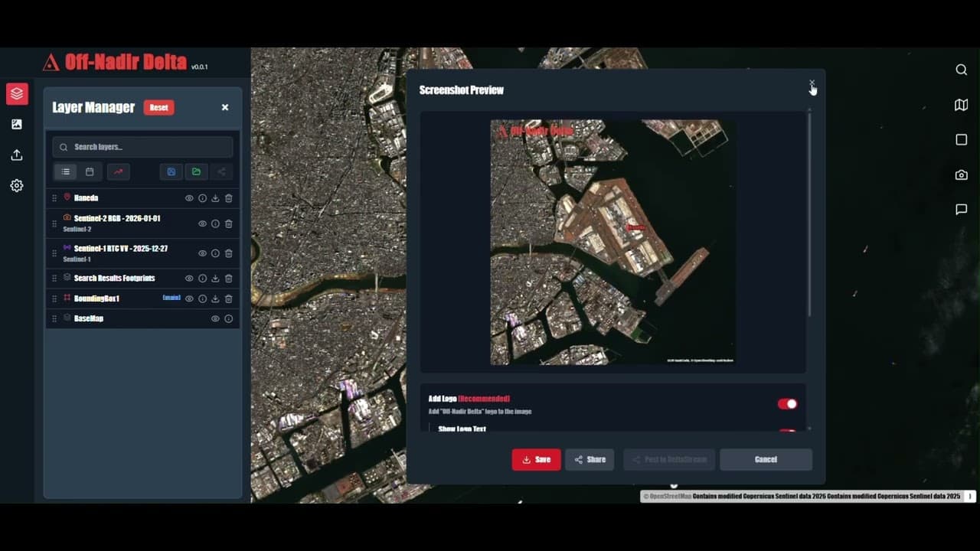Click the [main] tag on BoundingBox1
This screenshot has height=551, width=980.
171,298
